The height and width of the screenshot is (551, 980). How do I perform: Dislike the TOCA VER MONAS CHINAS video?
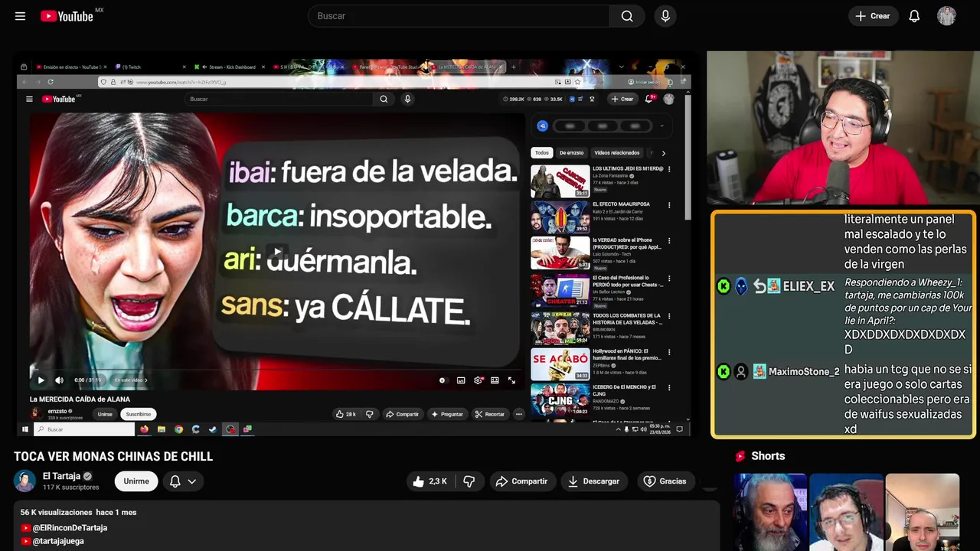pos(469,481)
